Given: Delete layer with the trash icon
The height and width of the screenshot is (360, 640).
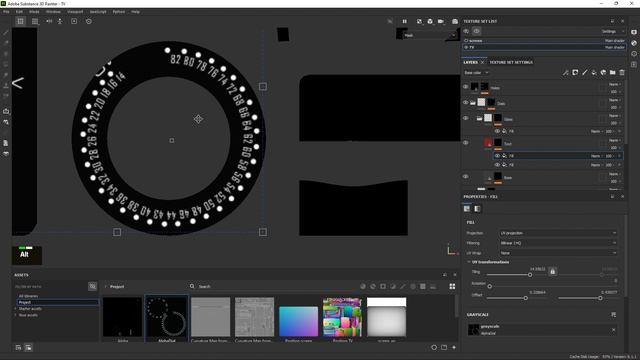Looking at the screenshot, I should coord(622,73).
